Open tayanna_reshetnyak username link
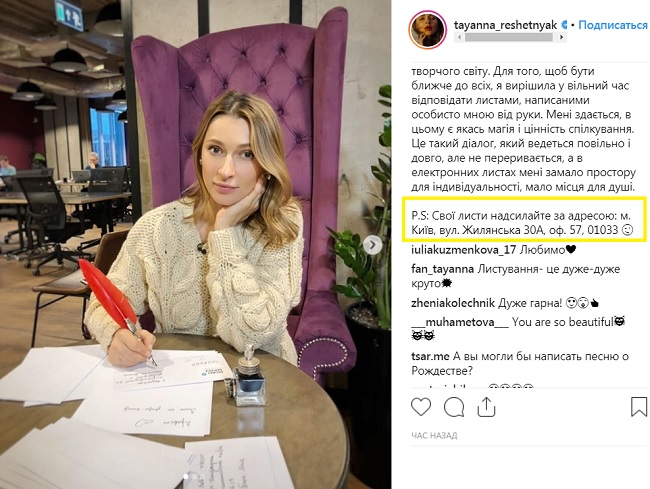 505,25
